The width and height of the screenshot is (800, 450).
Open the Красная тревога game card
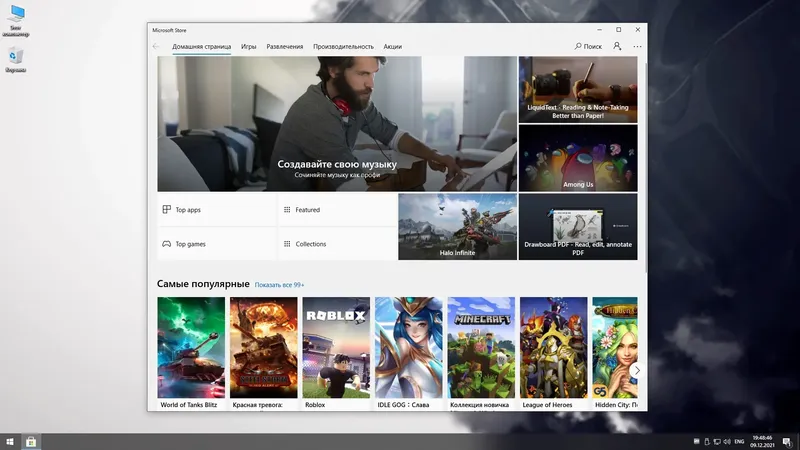click(x=263, y=353)
